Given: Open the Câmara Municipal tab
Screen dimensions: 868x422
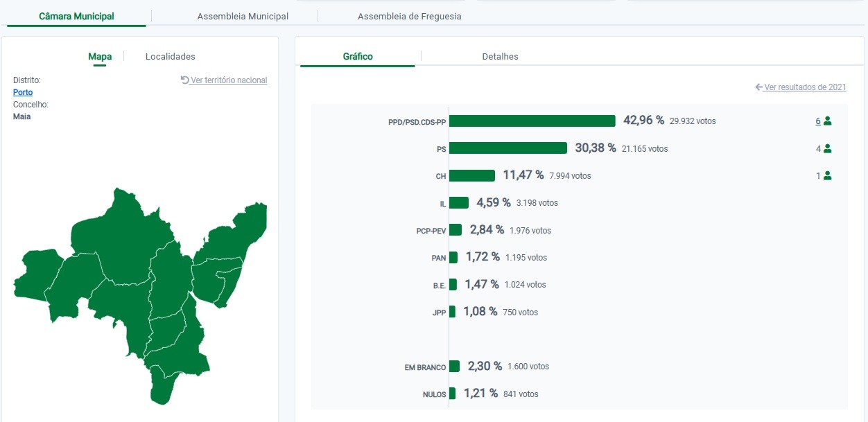Looking at the screenshot, I should coord(76,16).
